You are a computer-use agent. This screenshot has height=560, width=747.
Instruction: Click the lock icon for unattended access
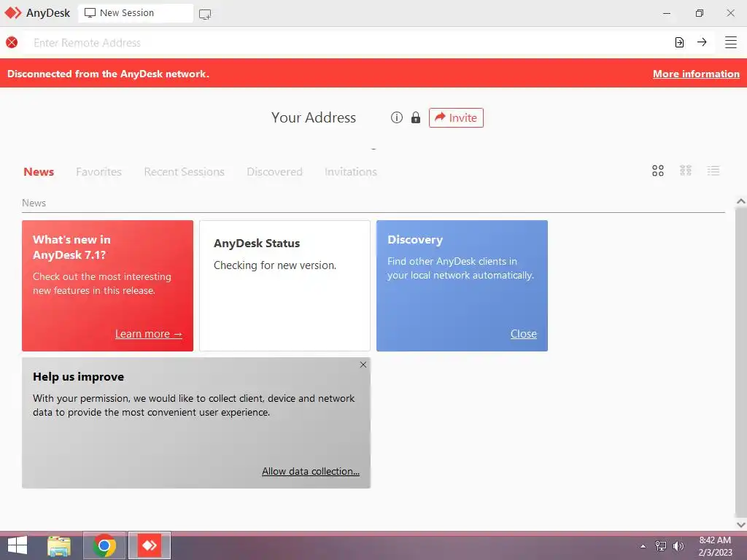[x=416, y=117]
